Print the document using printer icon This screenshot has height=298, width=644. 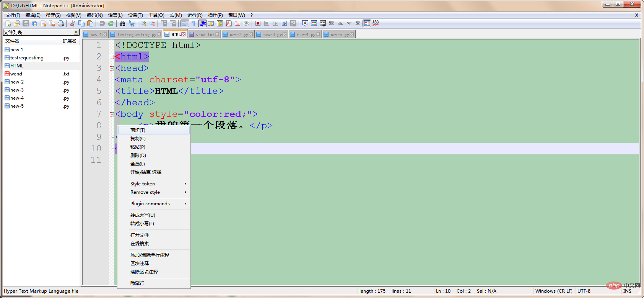[61, 23]
